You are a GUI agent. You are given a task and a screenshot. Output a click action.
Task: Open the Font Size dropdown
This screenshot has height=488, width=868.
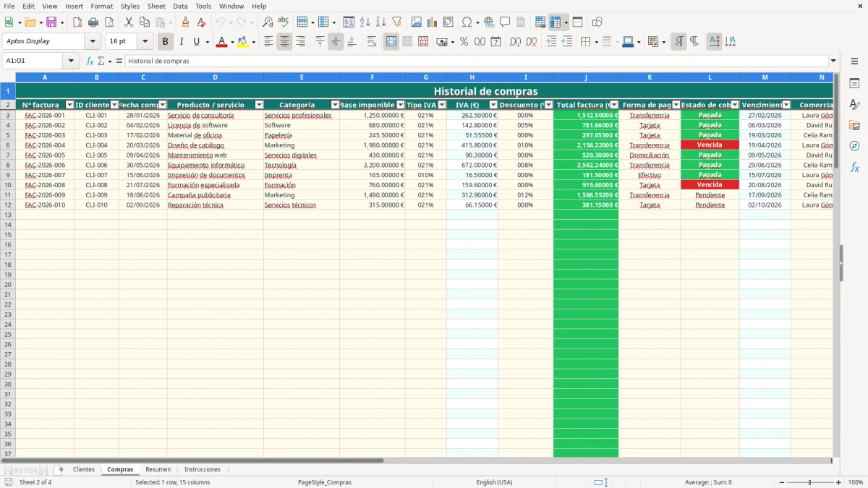(x=145, y=42)
